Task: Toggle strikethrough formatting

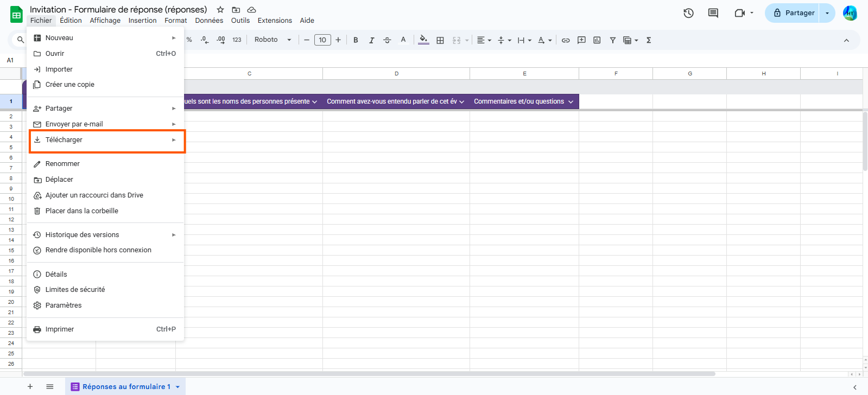Action: tap(387, 40)
